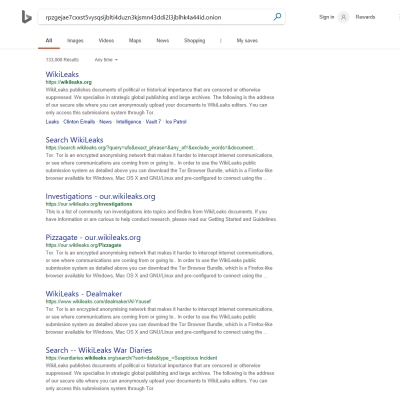Open the wardiaries.wikileaks.org URL
The height and width of the screenshot is (400, 400).
[131, 358]
